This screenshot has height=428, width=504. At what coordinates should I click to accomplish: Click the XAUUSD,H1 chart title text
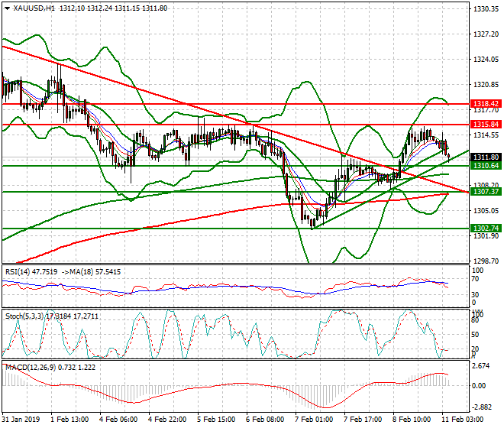pyautogui.click(x=35, y=8)
